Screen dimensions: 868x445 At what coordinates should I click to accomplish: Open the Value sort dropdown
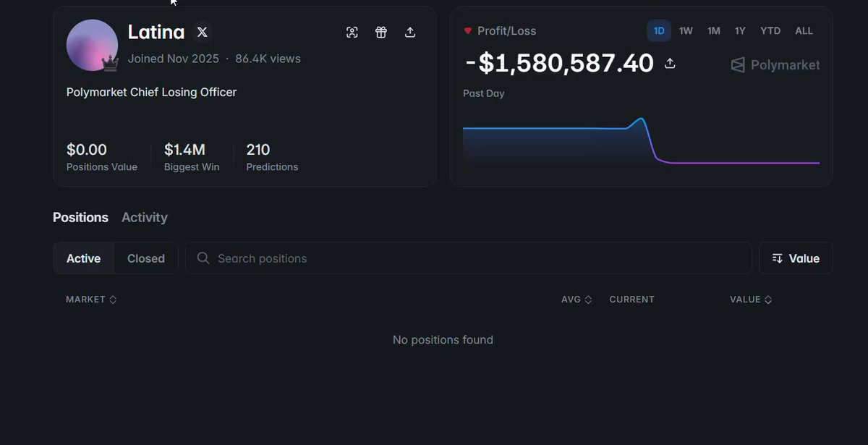tap(796, 258)
